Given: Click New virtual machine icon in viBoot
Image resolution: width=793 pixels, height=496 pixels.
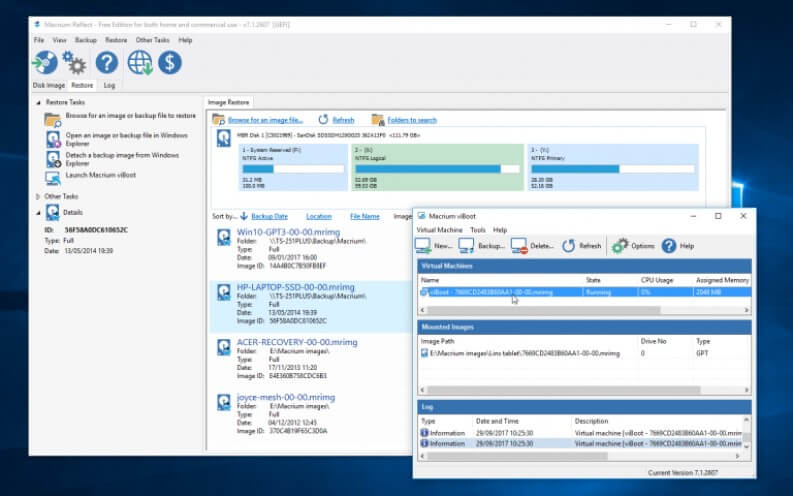Looking at the screenshot, I should click(423, 246).
